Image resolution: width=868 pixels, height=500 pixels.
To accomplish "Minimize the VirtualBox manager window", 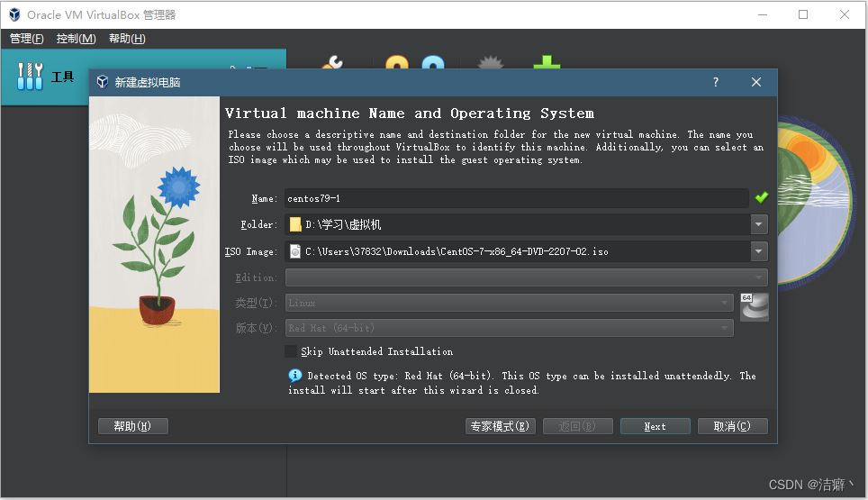I will click(x=763, y=15).
